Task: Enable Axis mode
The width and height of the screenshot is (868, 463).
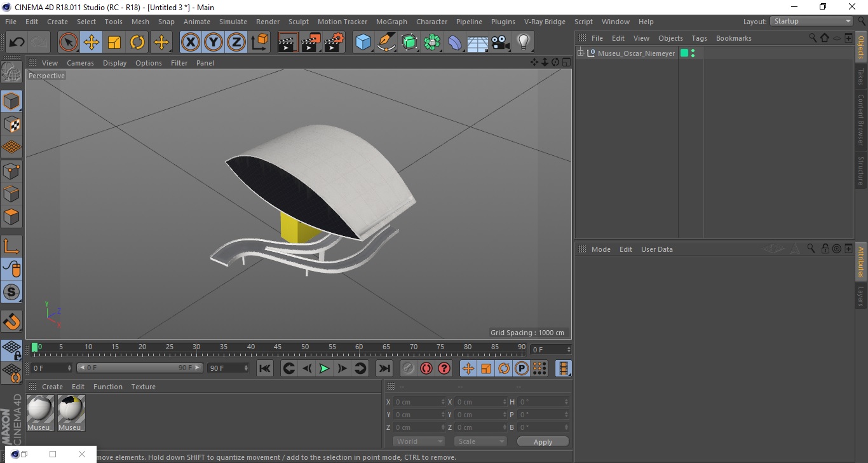Action: pos(11,246)
